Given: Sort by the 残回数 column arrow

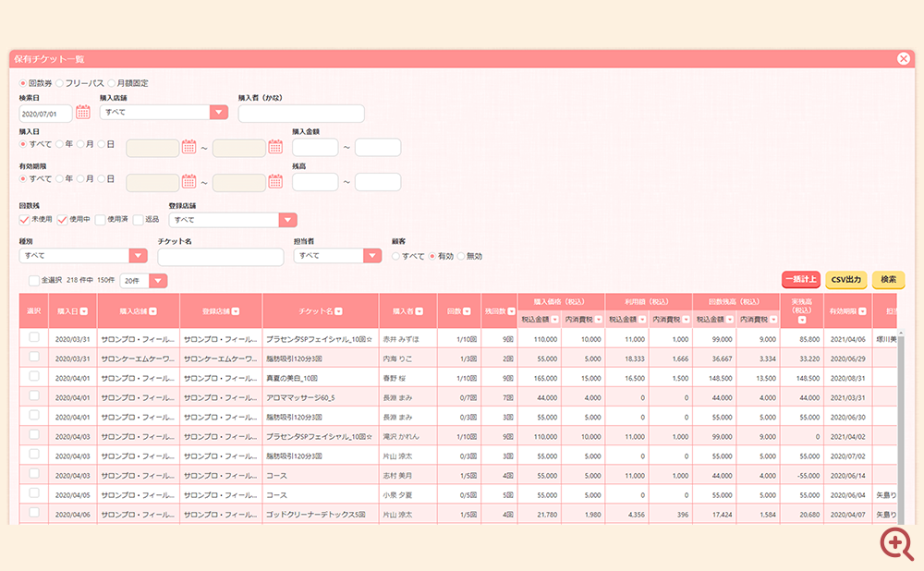Looking at the screenshot, I should pos(512,311).
